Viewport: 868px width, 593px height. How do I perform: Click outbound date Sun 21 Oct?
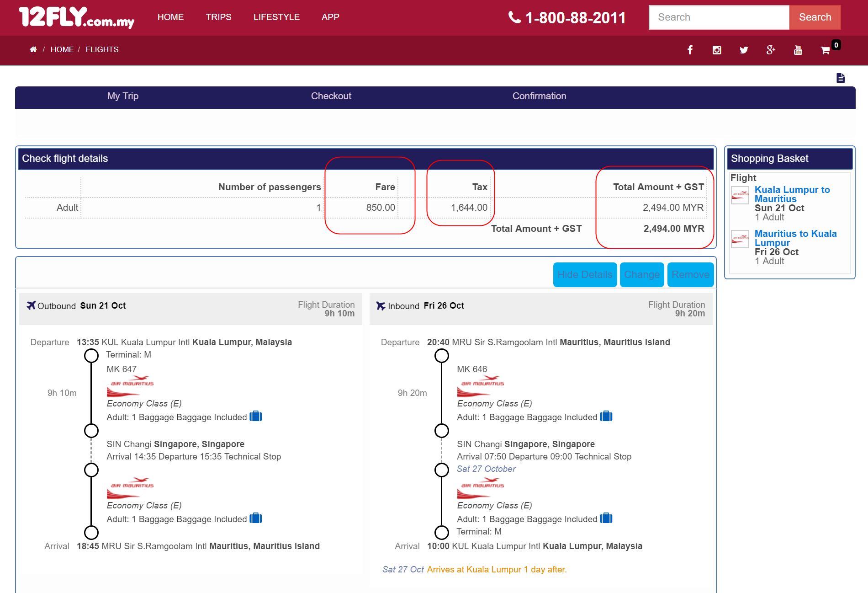pyautogui.click(x=103, y=305)
